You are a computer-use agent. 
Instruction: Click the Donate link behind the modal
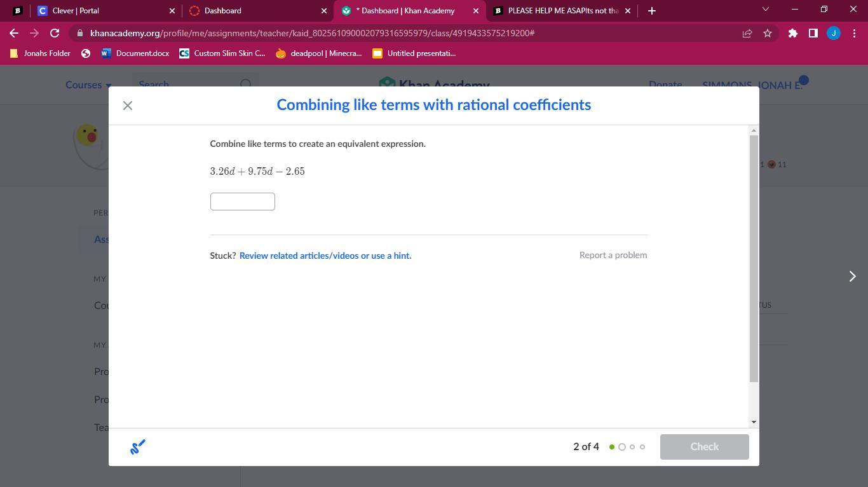click(665, 85)
